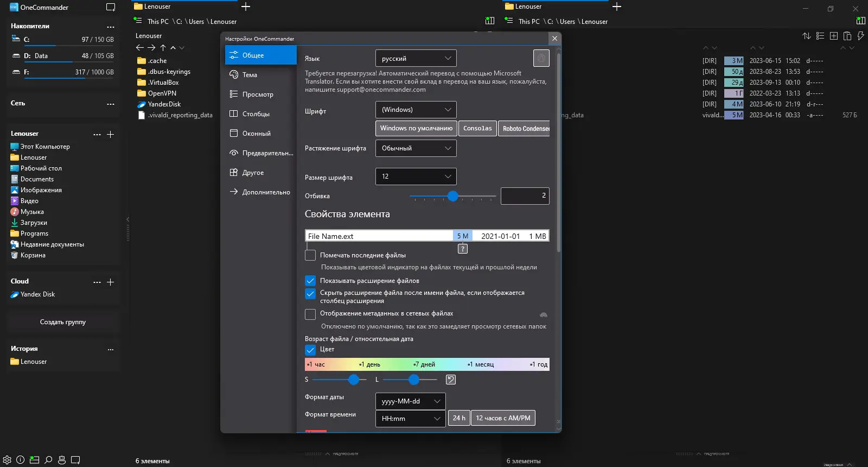This screenshot has height=467, width=868.
Task: Open the Шрифт font dropdown
Action: coord(416,110)
